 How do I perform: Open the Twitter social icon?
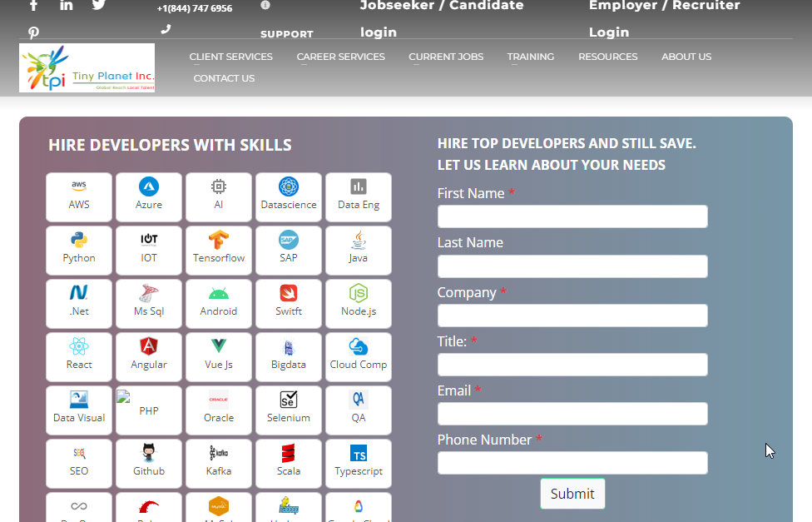[x=99, y=5]
